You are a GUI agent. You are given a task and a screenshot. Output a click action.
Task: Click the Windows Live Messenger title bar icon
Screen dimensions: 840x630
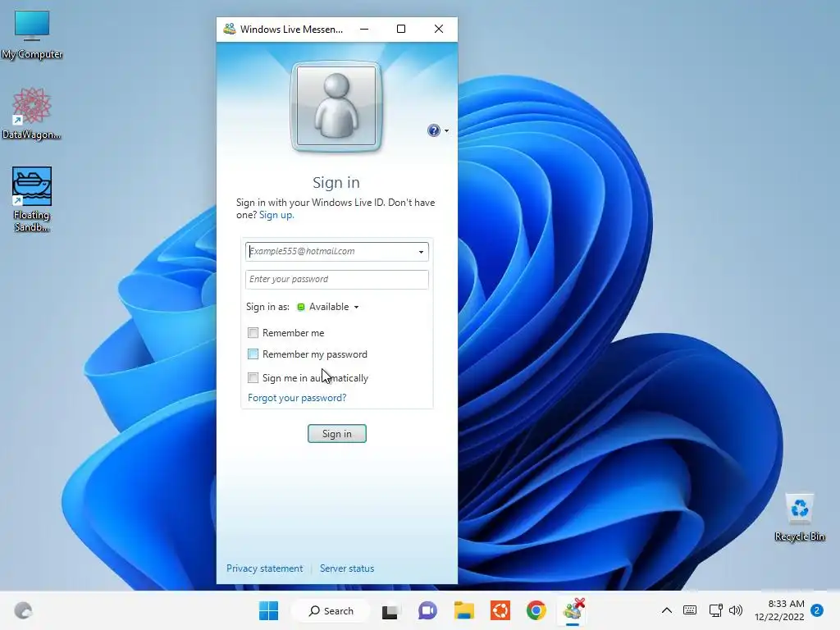[x=230, y=29]
